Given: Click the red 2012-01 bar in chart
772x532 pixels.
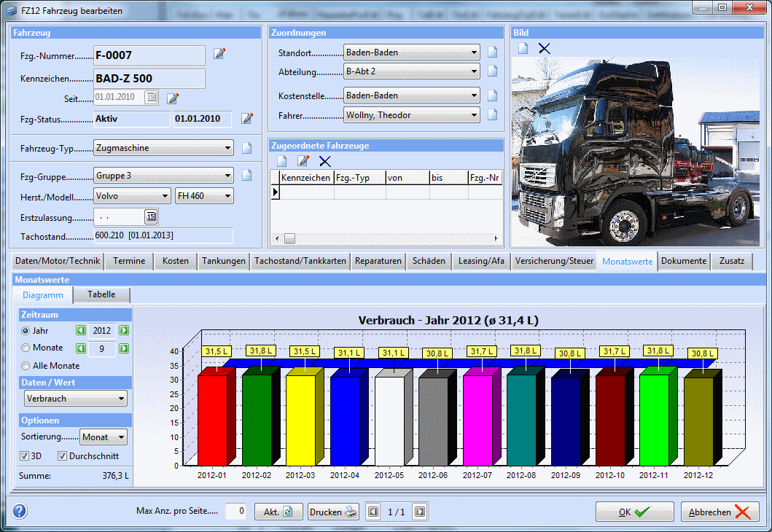Looking at the screenshot, I should [213, 419].
